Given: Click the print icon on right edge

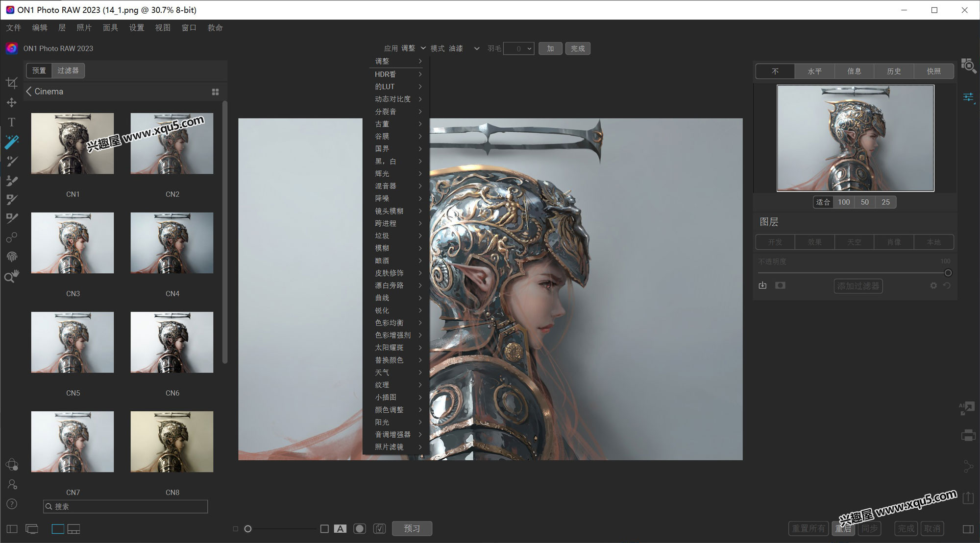Looking at the screenshot, I should tap(968, 435).
